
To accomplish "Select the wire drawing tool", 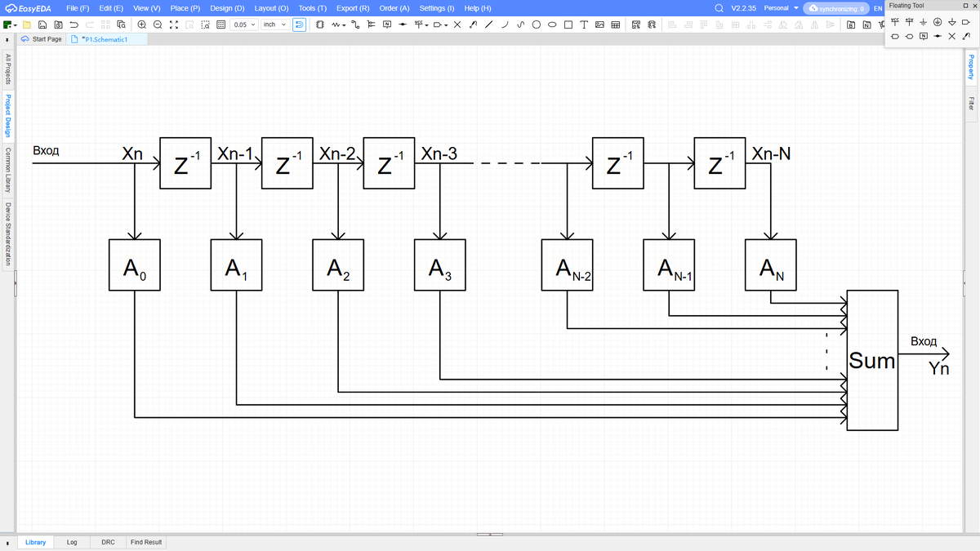I will pyautogui.click(x=356, y=24).
